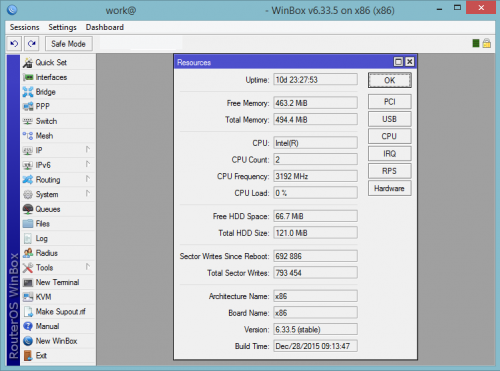Click the Switch icon
This screenshot has height=371, width=500.
tap(28, 121)
